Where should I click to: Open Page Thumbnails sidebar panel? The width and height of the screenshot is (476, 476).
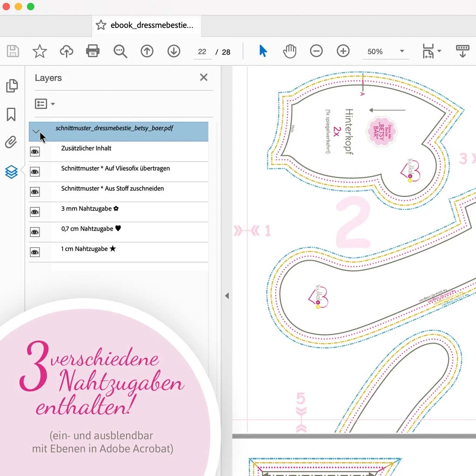12,86
